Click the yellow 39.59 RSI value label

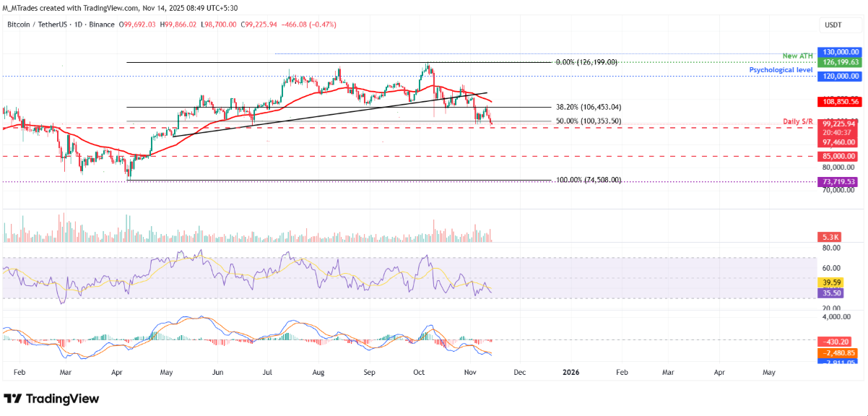coord(829,282)
